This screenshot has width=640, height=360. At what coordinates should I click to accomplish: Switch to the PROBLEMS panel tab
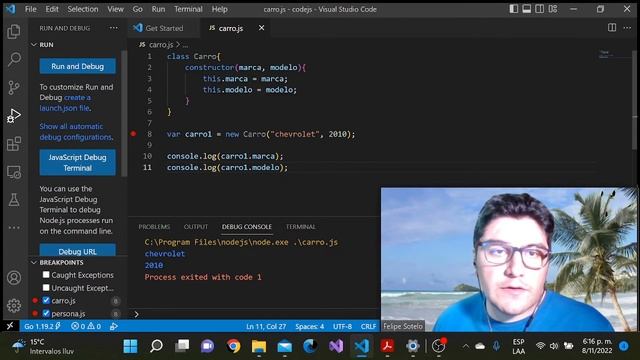pyautogui.click(x=154, y=227)
